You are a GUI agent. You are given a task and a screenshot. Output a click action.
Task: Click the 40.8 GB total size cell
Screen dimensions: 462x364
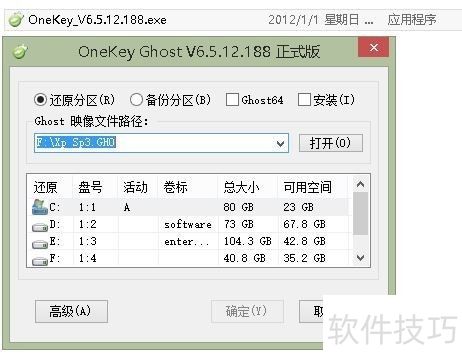tap(245, 258)
